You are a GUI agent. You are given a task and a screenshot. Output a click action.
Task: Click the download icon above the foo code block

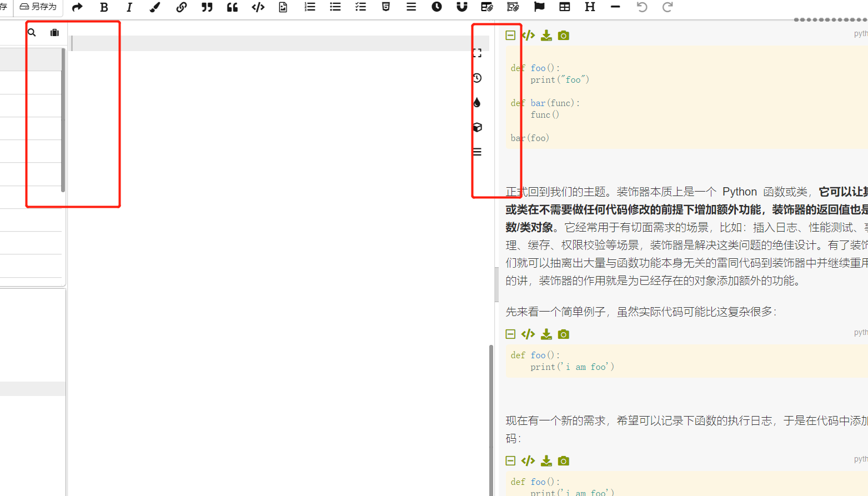(545, 35)
